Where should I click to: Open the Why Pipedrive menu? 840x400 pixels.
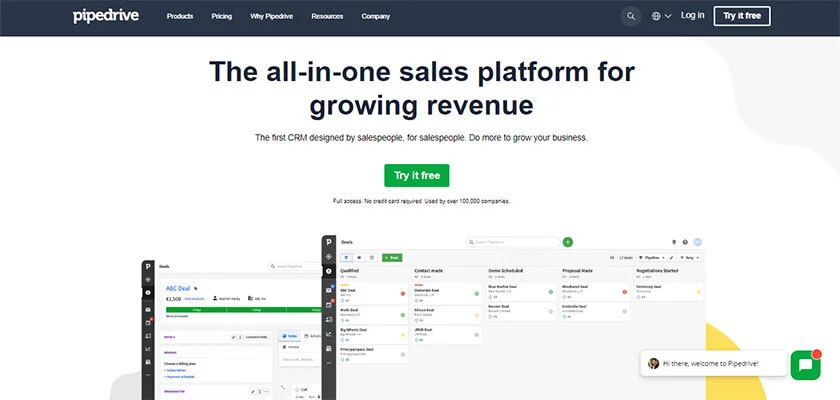click(272, 16)
